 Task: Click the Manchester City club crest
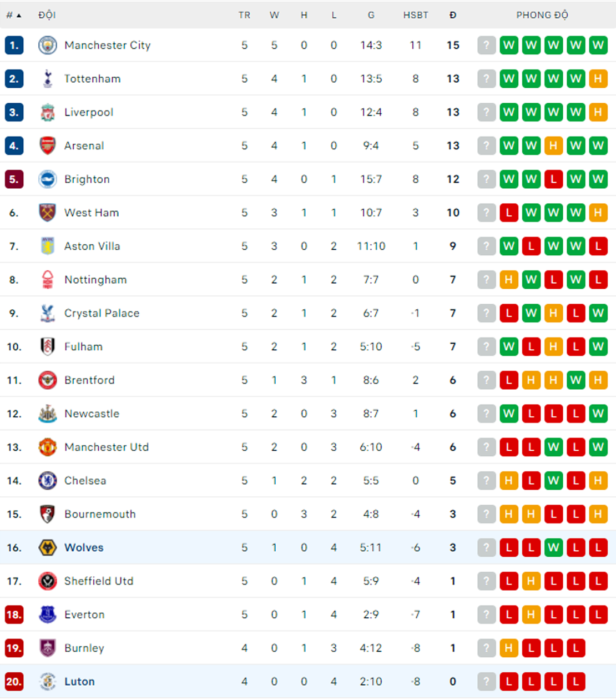pyautogui.click(x=48, y=45)
